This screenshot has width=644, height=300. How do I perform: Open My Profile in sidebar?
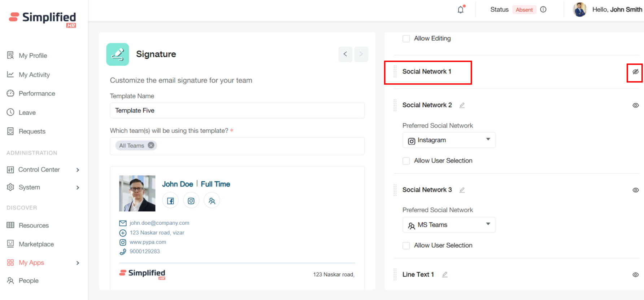32,56
